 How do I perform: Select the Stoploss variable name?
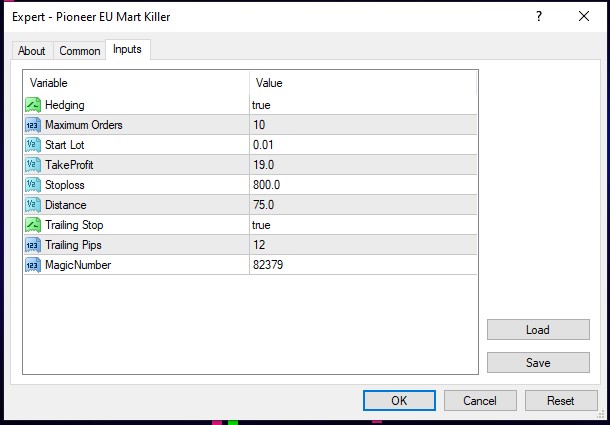tap(65, 185)
